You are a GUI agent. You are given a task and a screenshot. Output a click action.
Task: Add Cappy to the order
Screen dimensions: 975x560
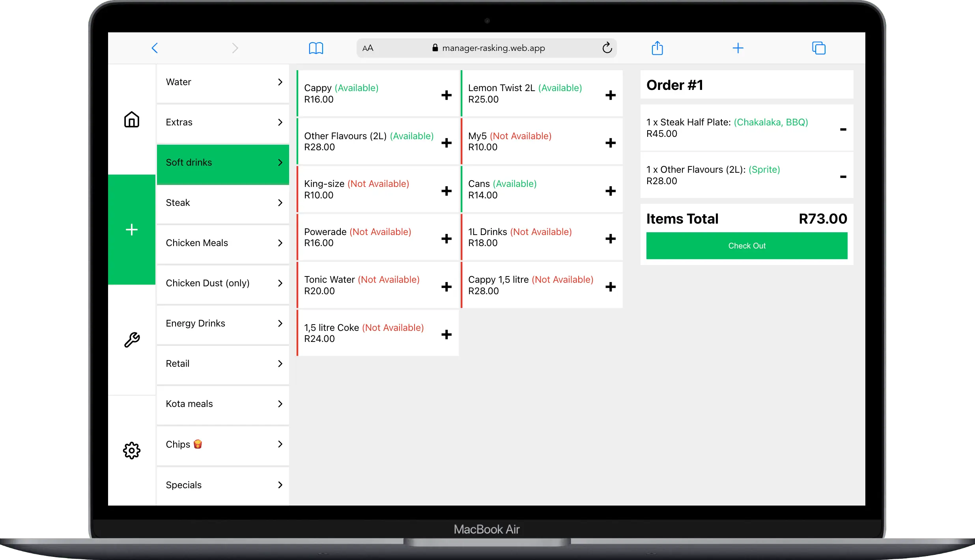pyautogui.click(x=446, y=95)
